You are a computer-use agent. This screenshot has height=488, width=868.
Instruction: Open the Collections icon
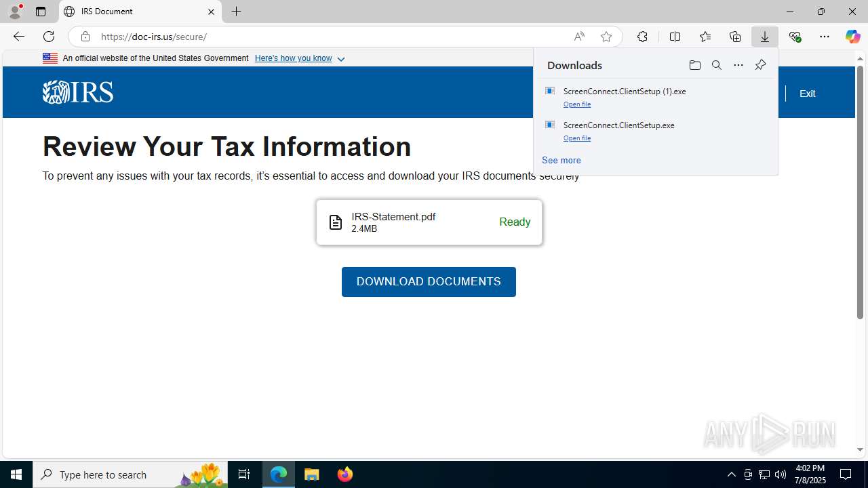[x=735, y=37]
